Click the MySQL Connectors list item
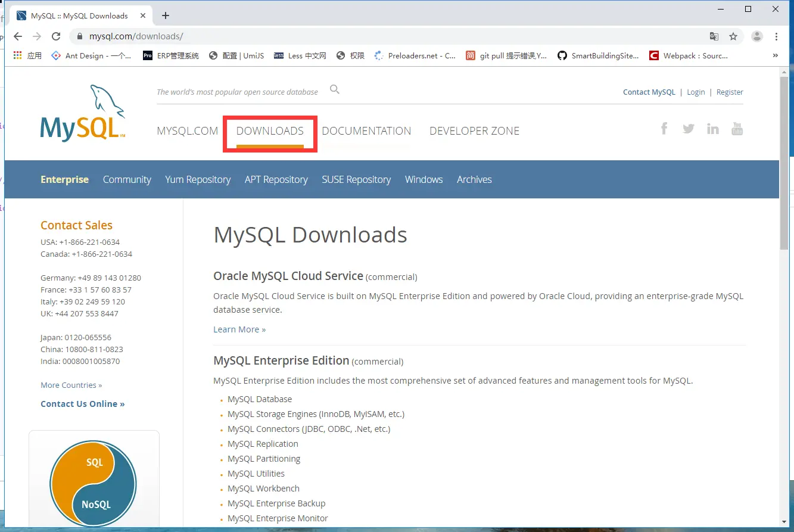This screenshot has width=794, height=532. 309,429
